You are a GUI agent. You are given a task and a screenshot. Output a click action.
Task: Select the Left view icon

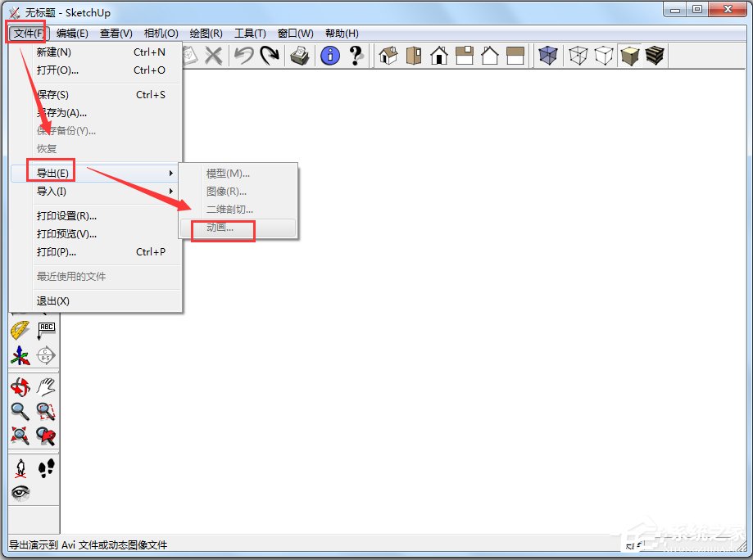click(x=515, y=56)
